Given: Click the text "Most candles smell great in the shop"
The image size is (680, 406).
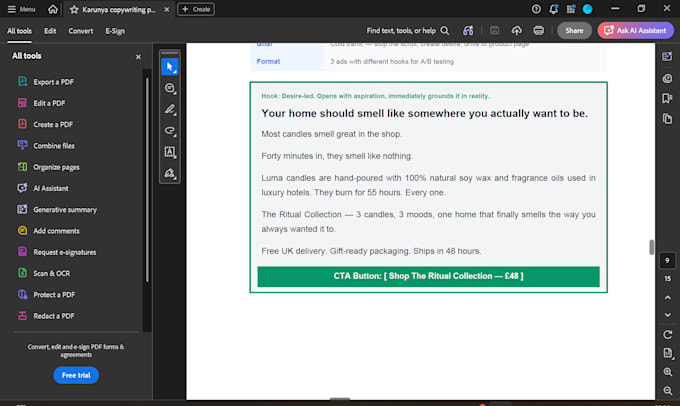Looking at the screenshot, I should point(332,134).
